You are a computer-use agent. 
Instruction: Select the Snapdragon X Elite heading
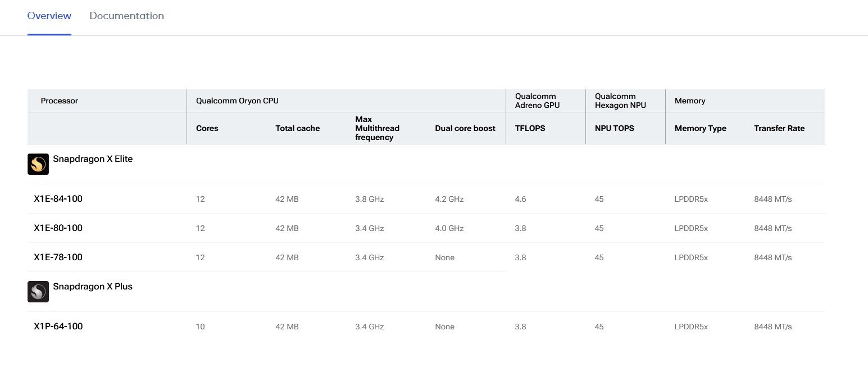pyautogui.click(x=93, y=158)
